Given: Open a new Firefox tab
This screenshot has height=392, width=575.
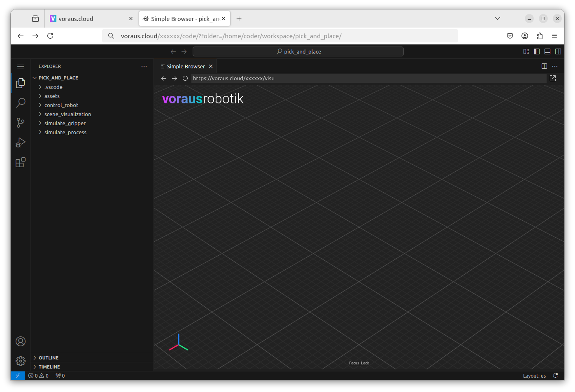Looking at the screenshot, I should coord(239,19).
